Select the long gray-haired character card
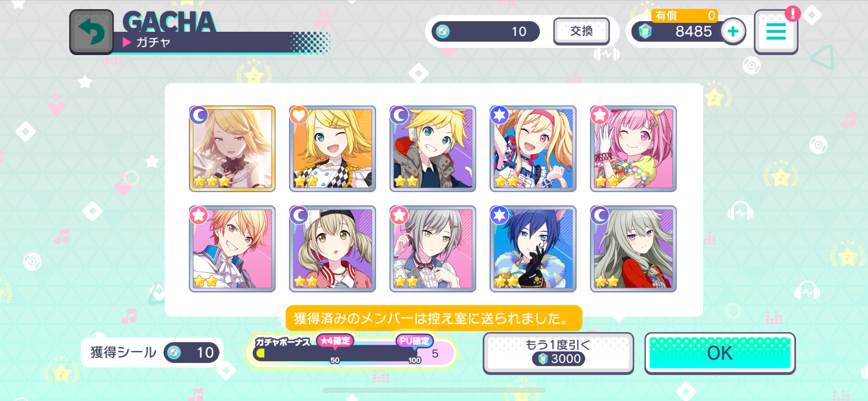The height and width of the screenshot is (401, 868). (x=633, y=249)
